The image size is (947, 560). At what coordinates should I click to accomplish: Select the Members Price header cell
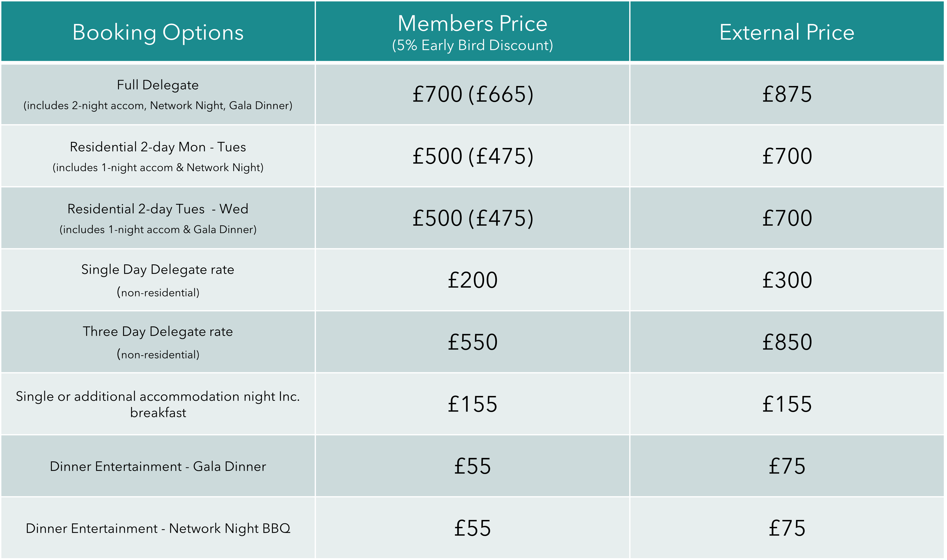[472, 31]
